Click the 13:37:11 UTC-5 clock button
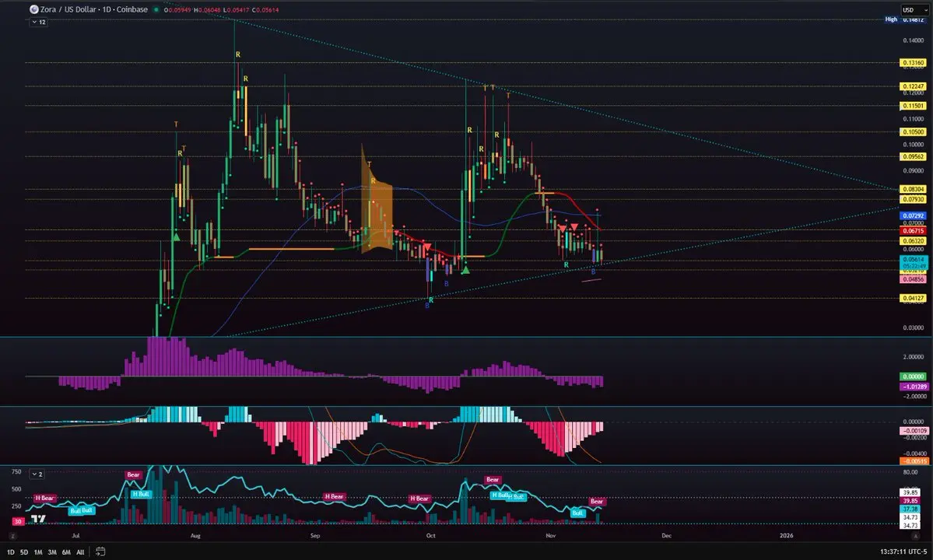The width and height of the screenshot is (933, 560). (903, 551)
